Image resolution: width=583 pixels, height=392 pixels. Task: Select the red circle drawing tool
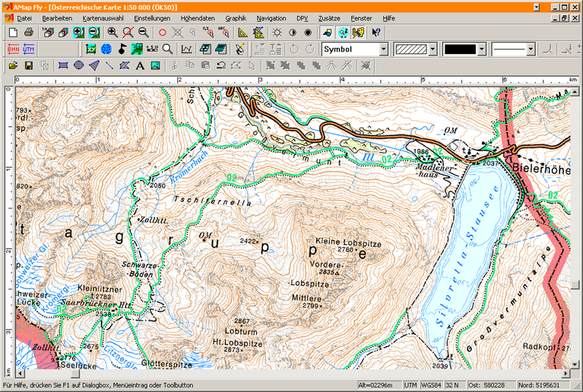tap(162, 33)
